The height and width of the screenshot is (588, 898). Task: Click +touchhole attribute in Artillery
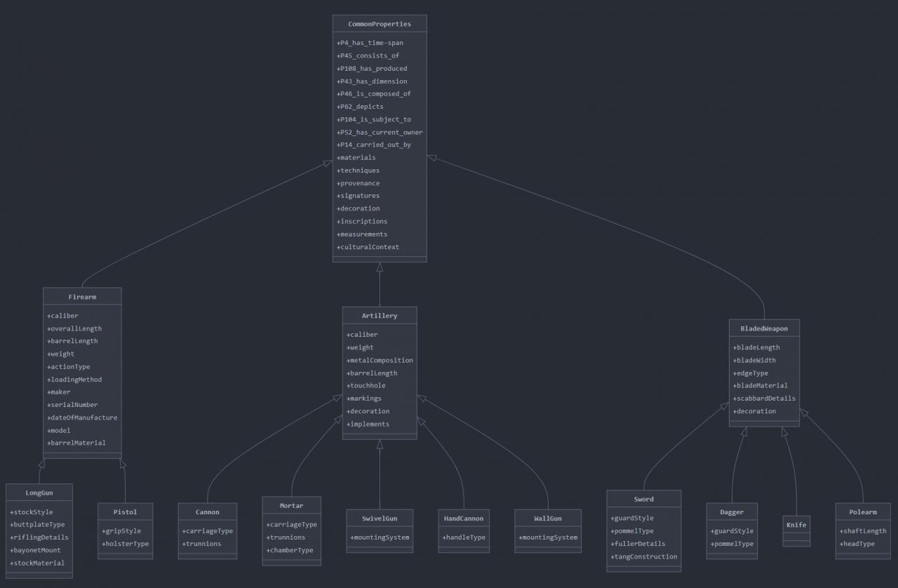pos(366,386)
